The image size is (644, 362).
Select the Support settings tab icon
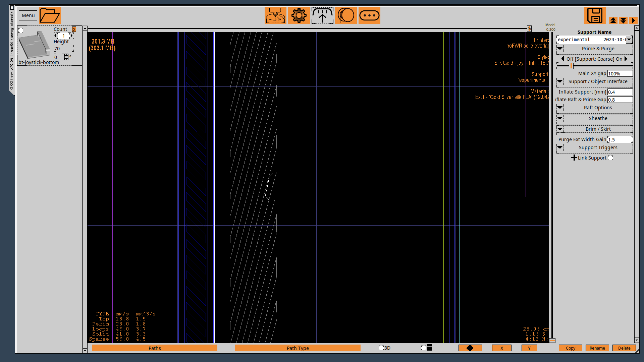click(322, 15)
